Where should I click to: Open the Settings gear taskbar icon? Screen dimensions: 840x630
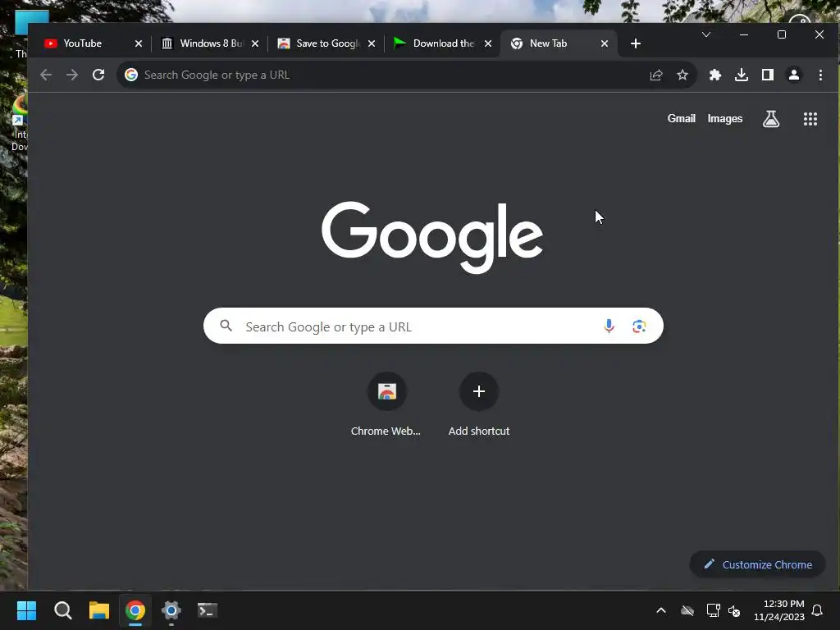click(171, 610)
